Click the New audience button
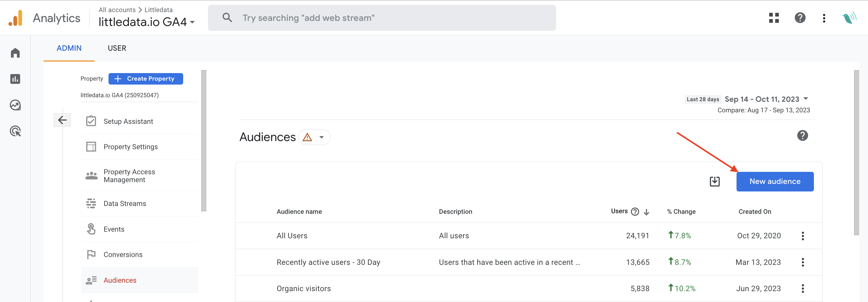This screenshot has width=868, height=302. [775, 182]
